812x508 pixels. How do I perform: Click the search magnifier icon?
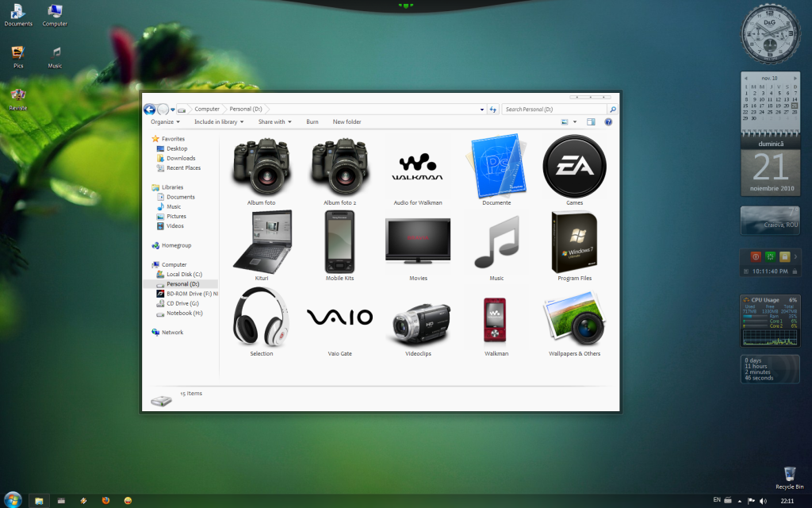[613, 110]
